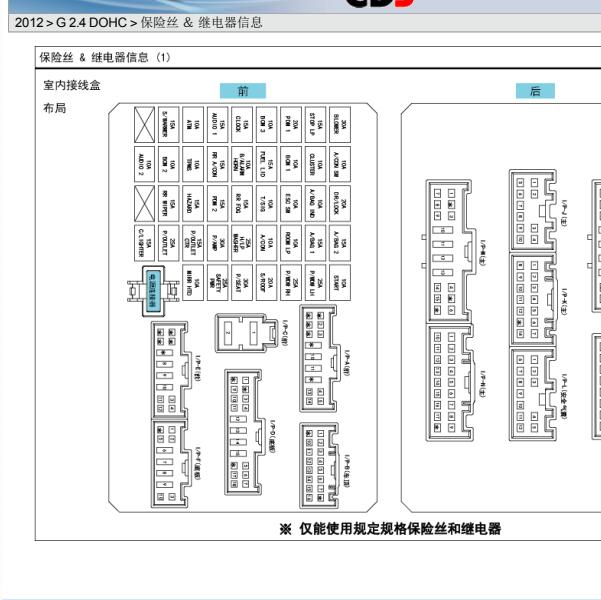This screenshot has width=601, height=600.
Task: Click the 室内接线盒 label
Action: pos(72,85)
